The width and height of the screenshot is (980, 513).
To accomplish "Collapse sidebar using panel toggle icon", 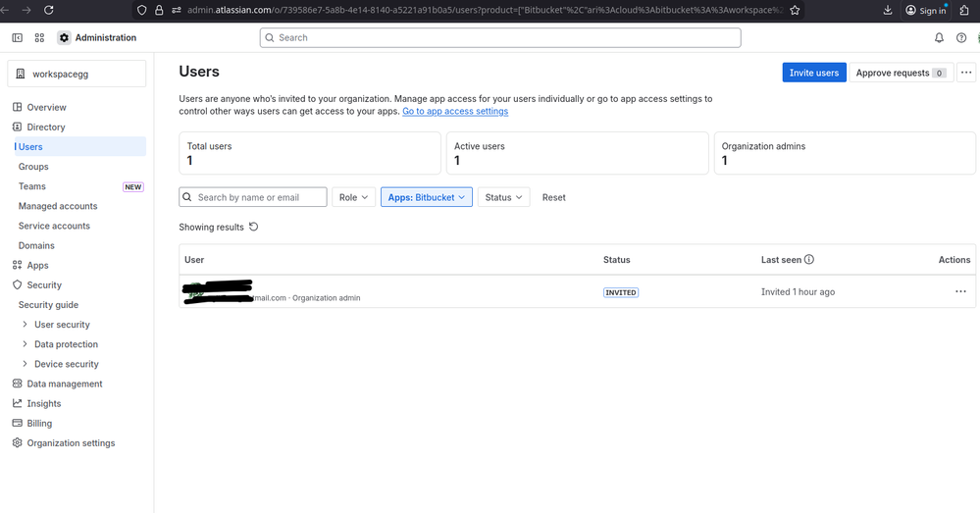I will pyautogui.click(x=18, y=37).
